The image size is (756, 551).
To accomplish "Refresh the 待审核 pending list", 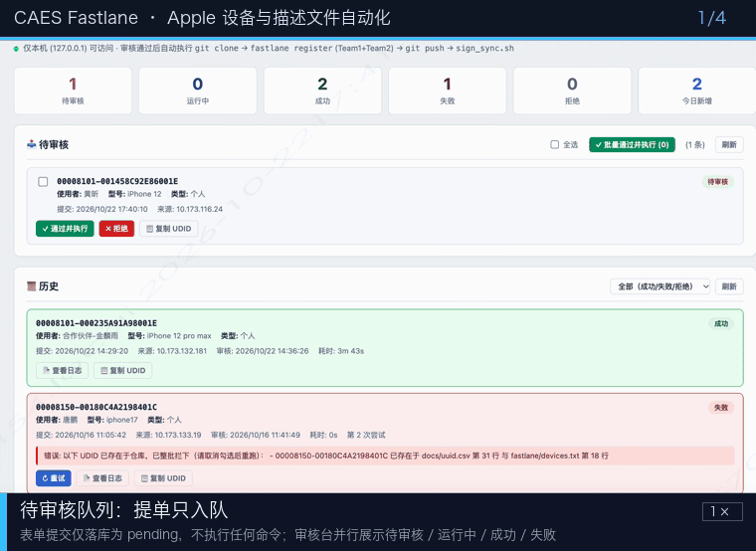I will (x=729, y=144).
